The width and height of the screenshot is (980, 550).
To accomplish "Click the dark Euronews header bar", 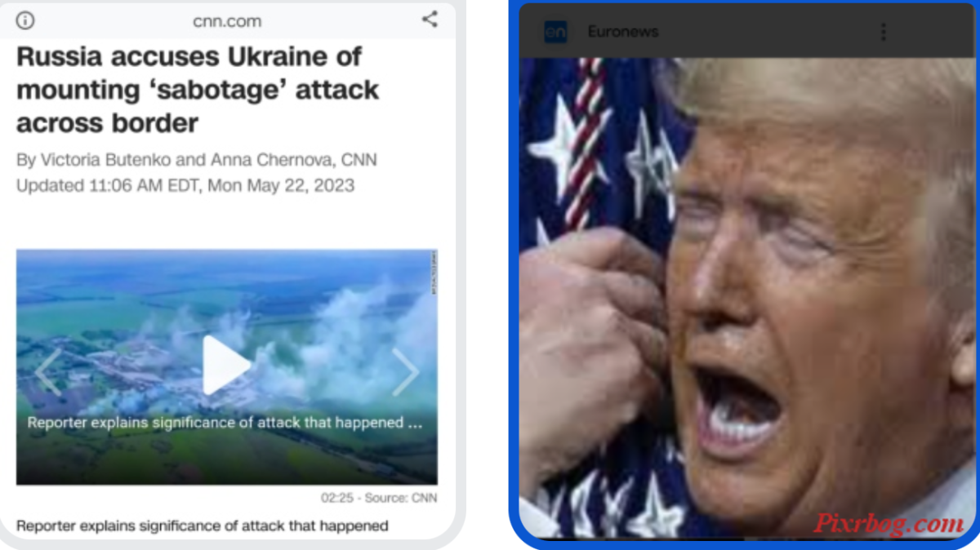I will pos(747,32).
